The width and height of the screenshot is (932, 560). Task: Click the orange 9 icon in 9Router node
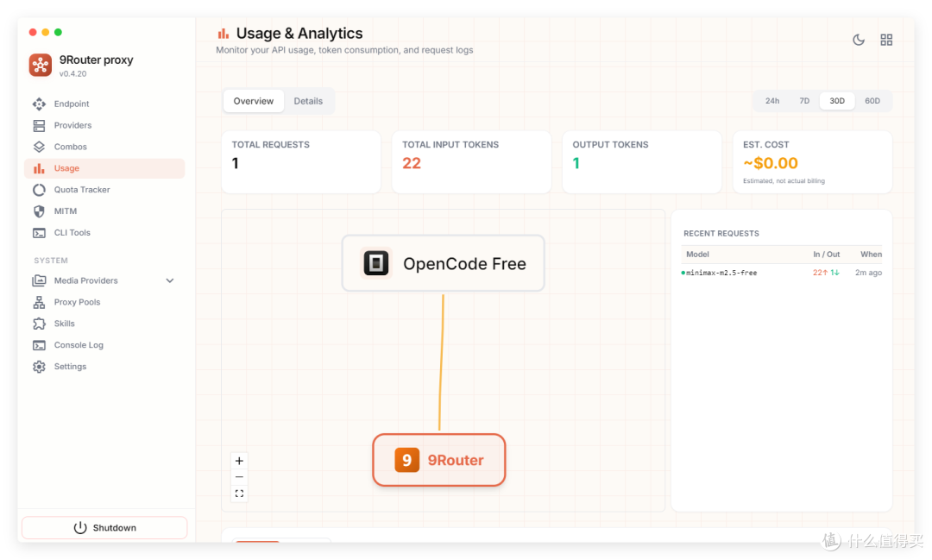point(407,460)
